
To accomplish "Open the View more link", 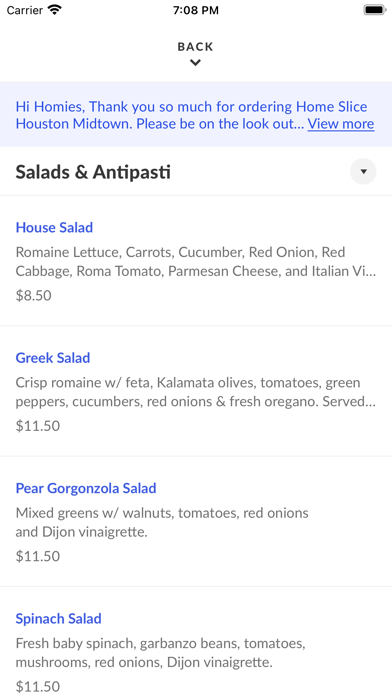I will [x=341, y=124].
